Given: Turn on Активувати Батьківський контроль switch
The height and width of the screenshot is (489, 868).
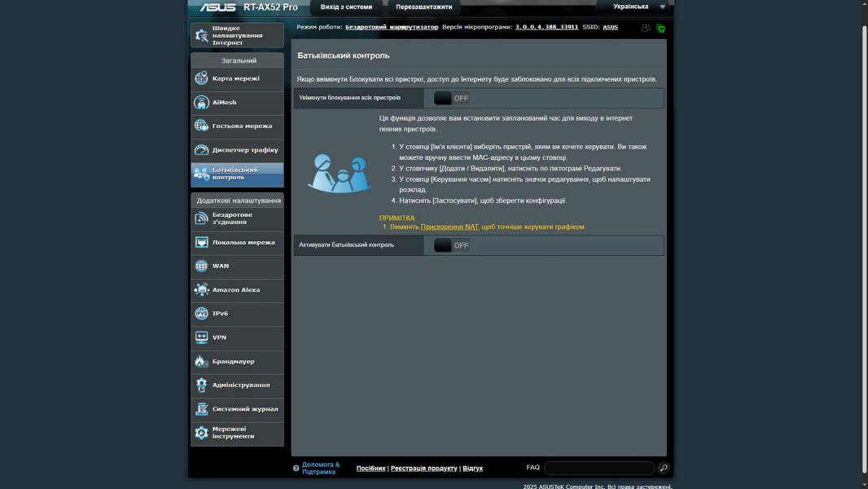Looking at the screenshot, I should coord(452,245).
